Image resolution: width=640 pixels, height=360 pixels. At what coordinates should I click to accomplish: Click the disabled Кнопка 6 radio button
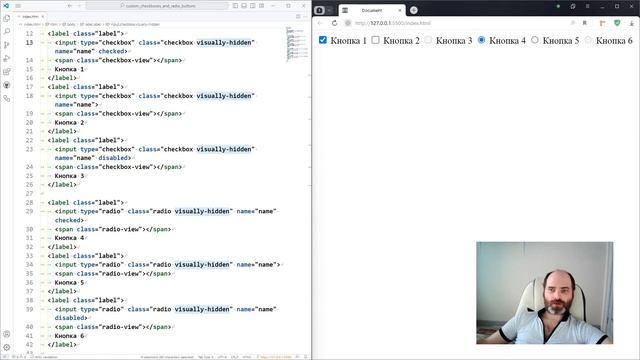point(588,40)
